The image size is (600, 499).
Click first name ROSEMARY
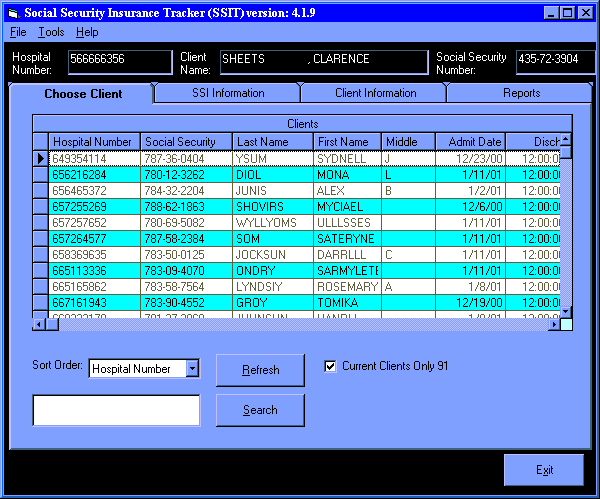347,287
